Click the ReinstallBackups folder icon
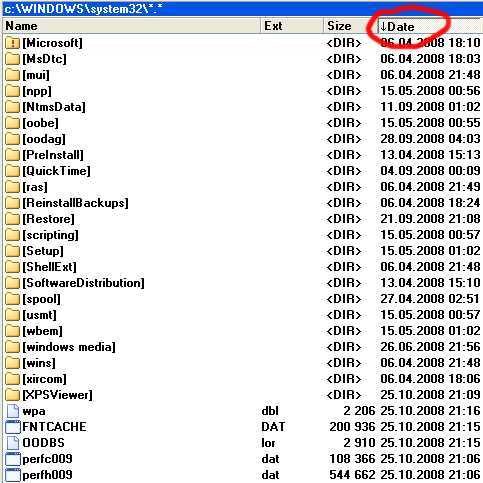Viewport: 483px width, 483px height. (13, 203)
